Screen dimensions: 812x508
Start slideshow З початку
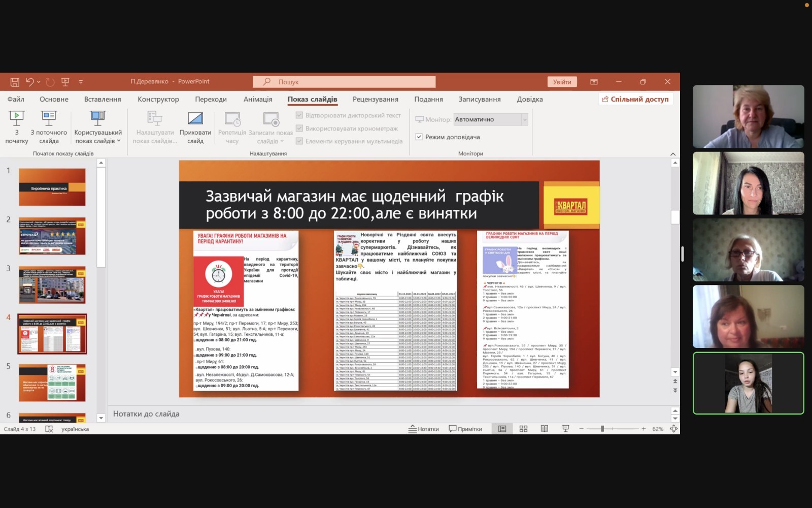[x=17, y=128]
